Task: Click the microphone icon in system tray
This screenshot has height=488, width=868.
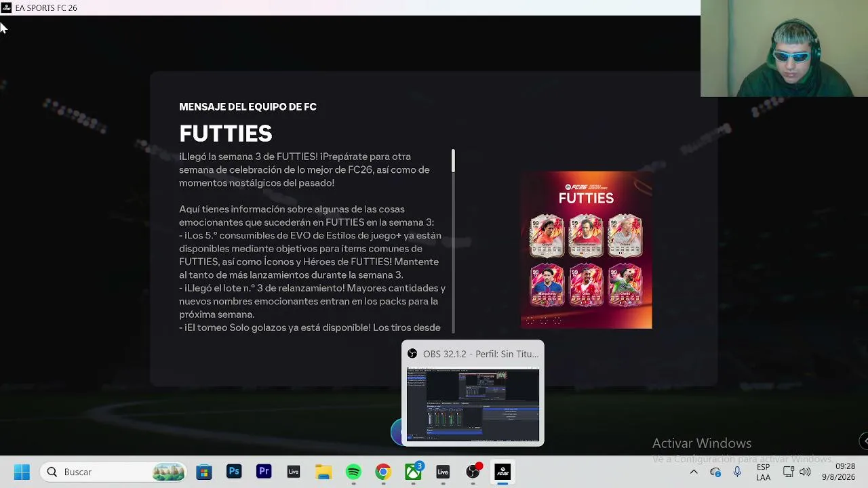Action: point(737,472)
